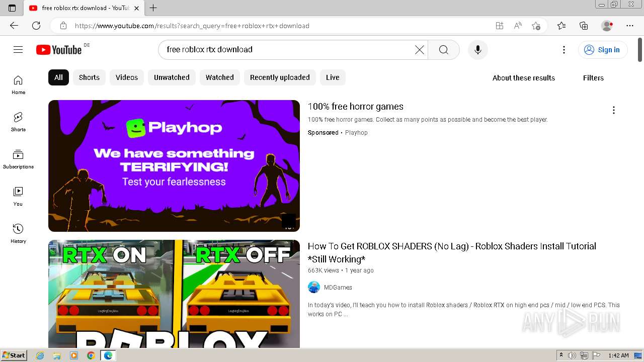Select the Watched filter chip
Image resolution: width=644 pixels, height=362 pixels.
220,77
